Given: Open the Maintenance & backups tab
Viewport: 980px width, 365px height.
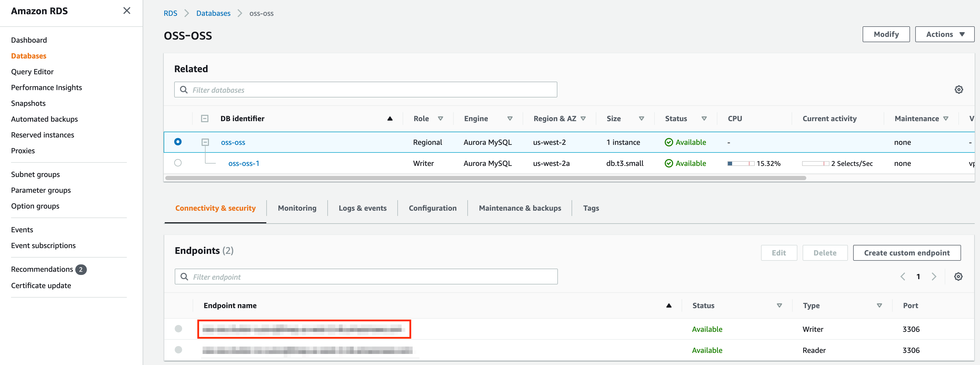Looking at the screenshot, I should 520,208.
